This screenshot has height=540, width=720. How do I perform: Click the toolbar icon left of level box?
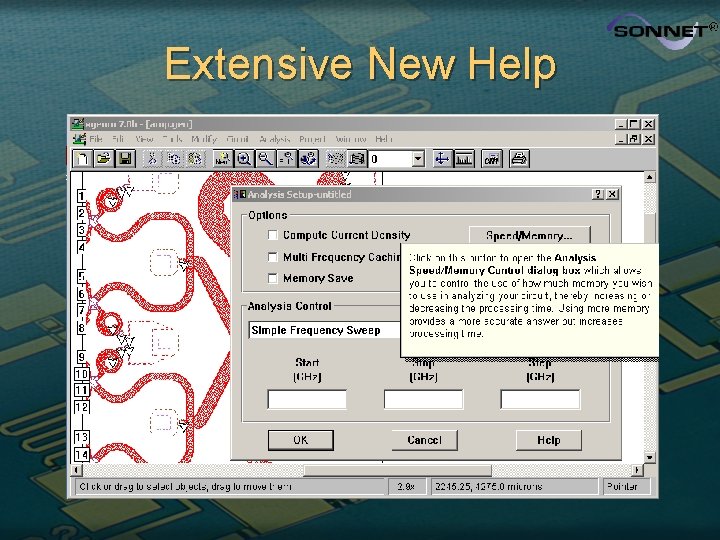357,159
